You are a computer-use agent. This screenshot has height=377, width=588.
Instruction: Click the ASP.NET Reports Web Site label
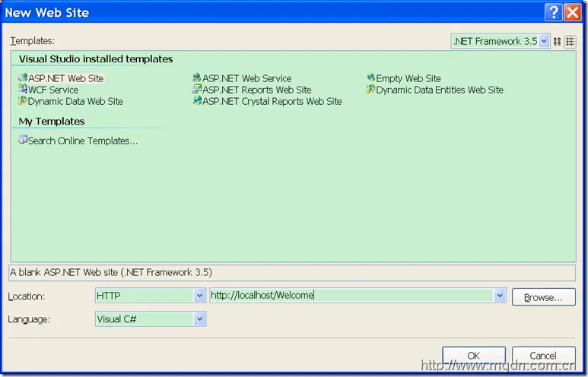point(257,90)
